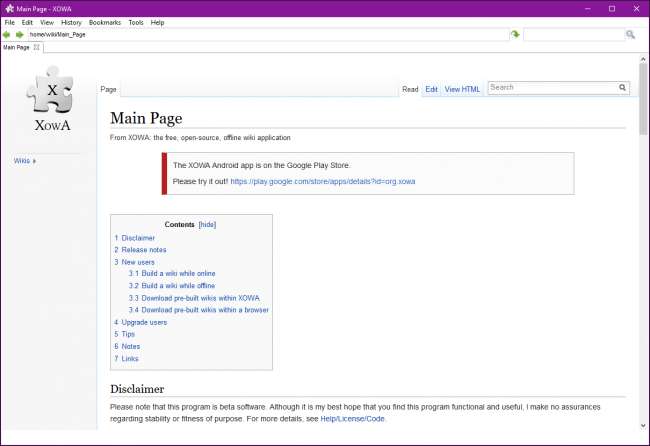Click the green forward arrow button
Image resolution: width=650 pixels, height=446 pixels.
point(20,34)
